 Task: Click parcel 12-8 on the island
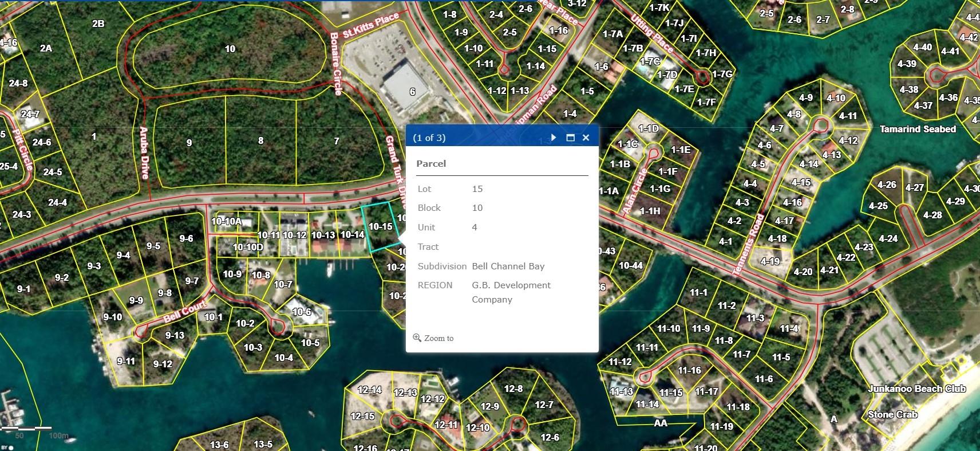tap(513, 389)
